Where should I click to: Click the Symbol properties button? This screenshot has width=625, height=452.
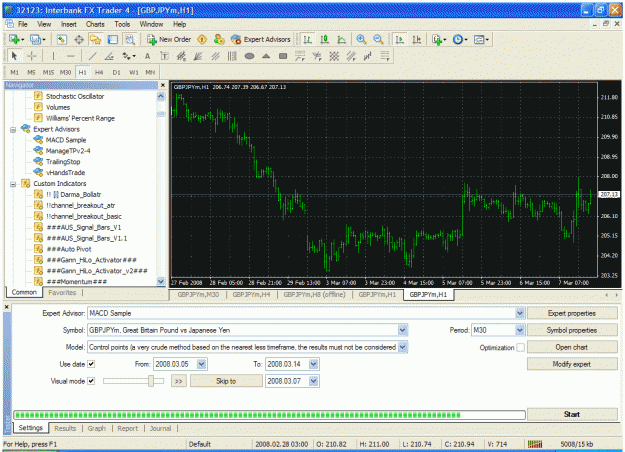point(572,330)
